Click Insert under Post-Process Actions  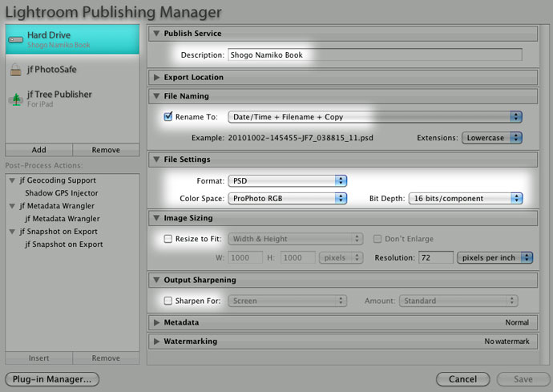click(x=38, y=358)
